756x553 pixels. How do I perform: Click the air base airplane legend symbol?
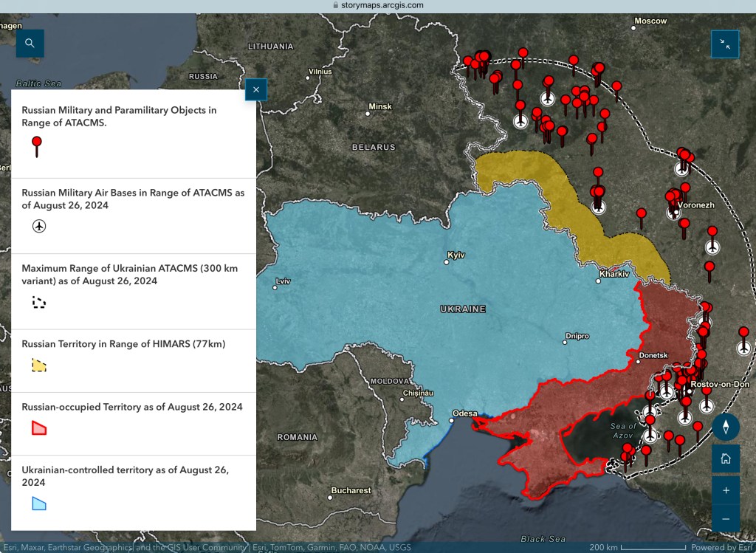39,226
